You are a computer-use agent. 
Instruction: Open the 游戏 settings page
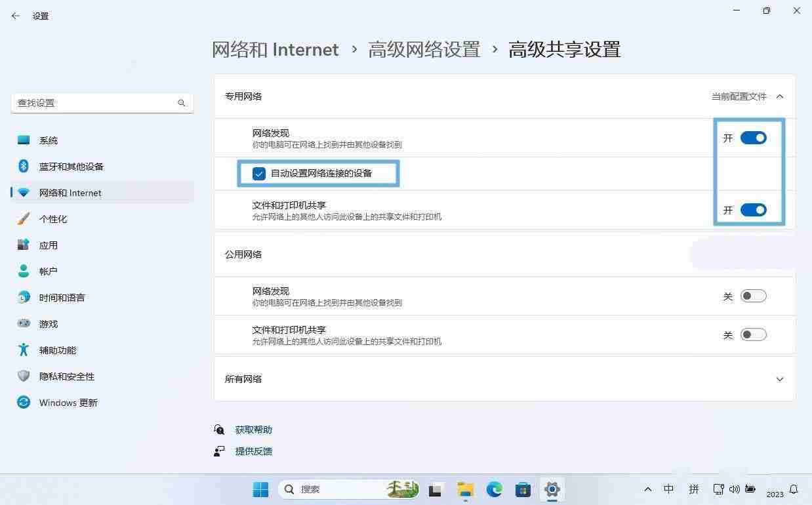pyautogui.click(x=48, y=323)
